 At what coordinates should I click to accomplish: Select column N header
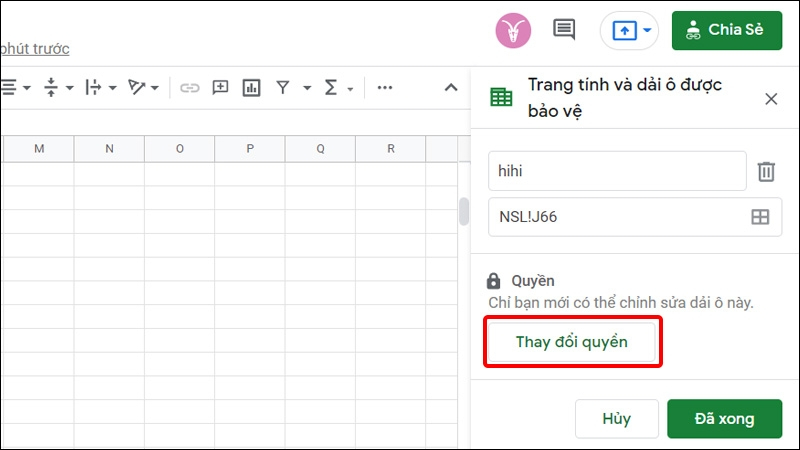109,148
